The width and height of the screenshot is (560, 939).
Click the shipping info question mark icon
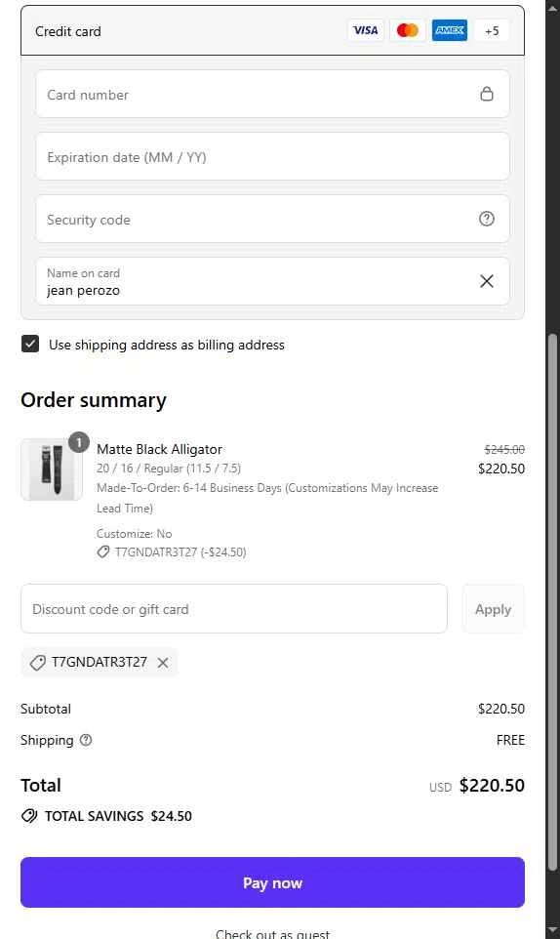click(x=86, y=740)
